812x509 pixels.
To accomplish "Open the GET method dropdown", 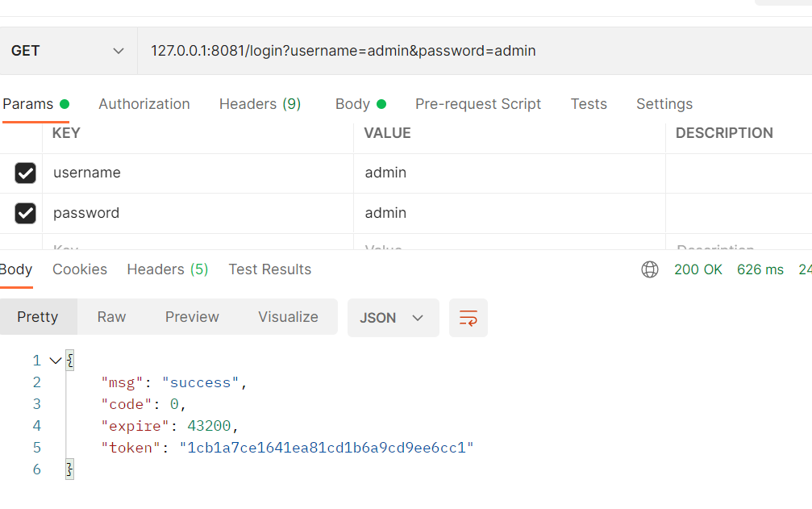I will [69, 51].
